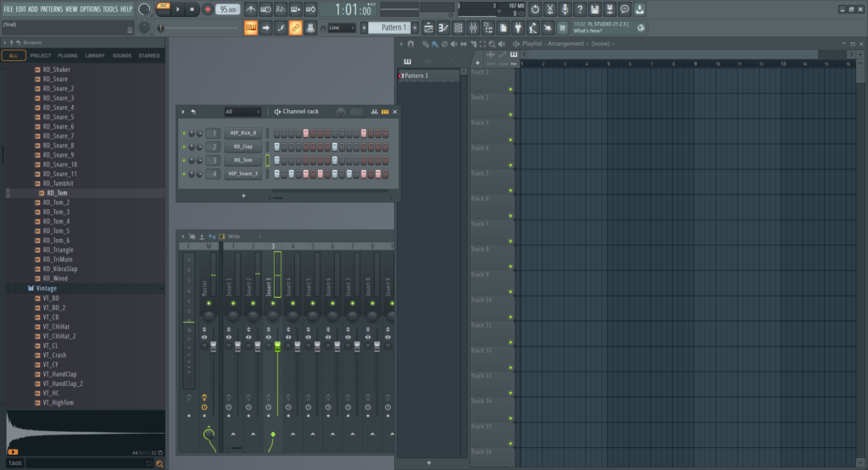
Task: Stop playback with the stop button
Action: [192, 9]
